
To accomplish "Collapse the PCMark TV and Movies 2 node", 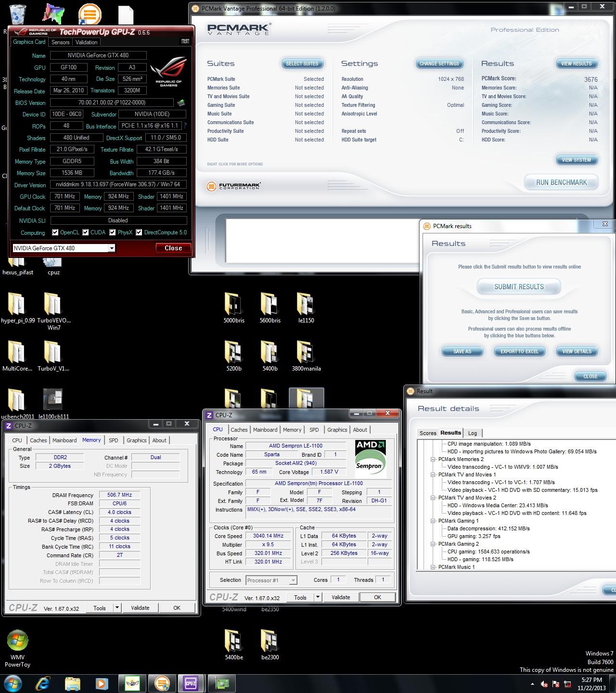I will 433,498.
